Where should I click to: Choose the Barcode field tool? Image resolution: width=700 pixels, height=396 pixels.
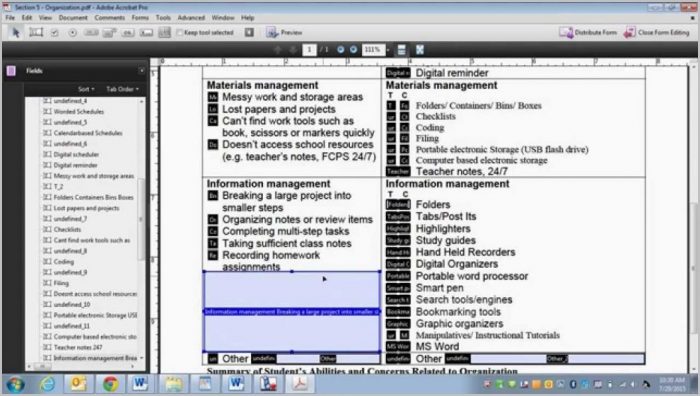click(164, 33)
